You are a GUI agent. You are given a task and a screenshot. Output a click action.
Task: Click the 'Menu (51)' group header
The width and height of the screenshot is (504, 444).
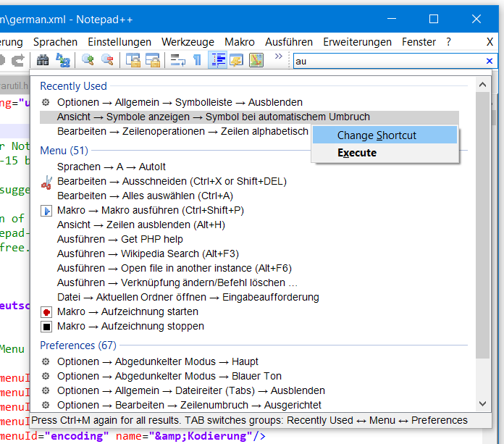click(x=64, y=151)
